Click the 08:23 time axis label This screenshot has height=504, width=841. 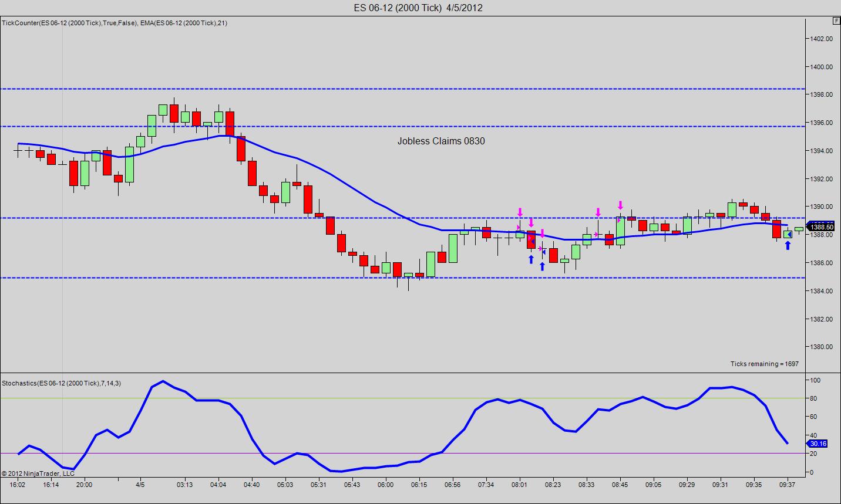pos(553,485)
